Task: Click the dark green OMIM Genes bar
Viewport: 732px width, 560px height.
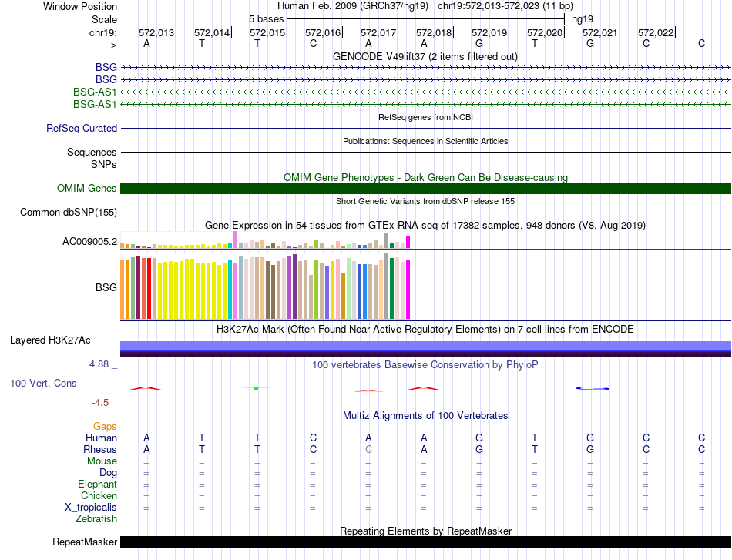Action: pyautogui.click(x=425, y=188)
